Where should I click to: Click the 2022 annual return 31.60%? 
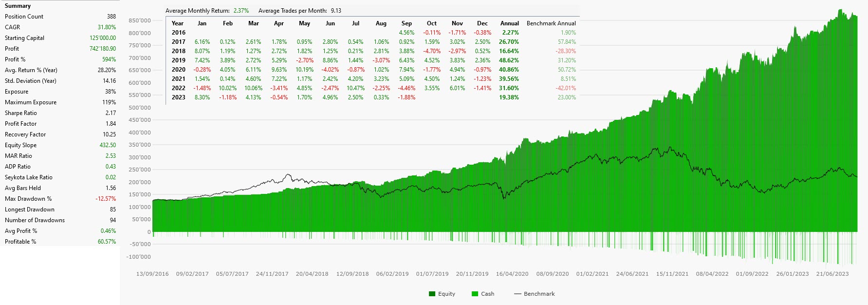click(509, 88)
